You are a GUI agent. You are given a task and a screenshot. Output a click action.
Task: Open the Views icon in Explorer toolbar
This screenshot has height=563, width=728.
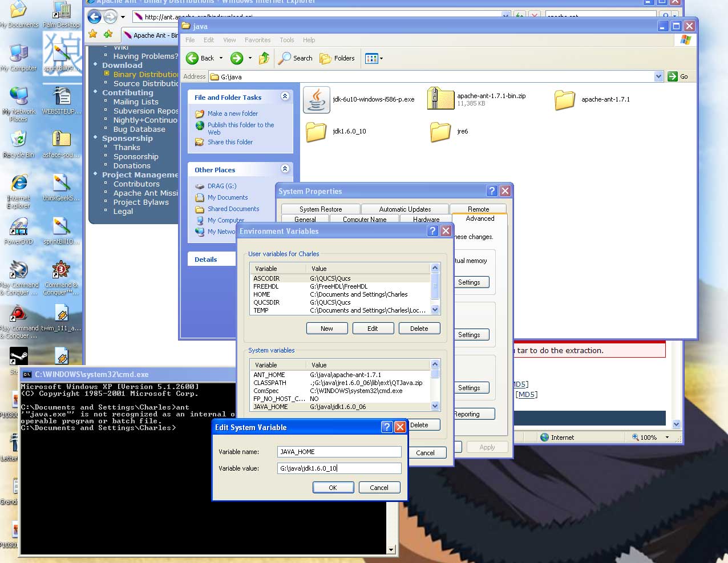pos(371,58)
